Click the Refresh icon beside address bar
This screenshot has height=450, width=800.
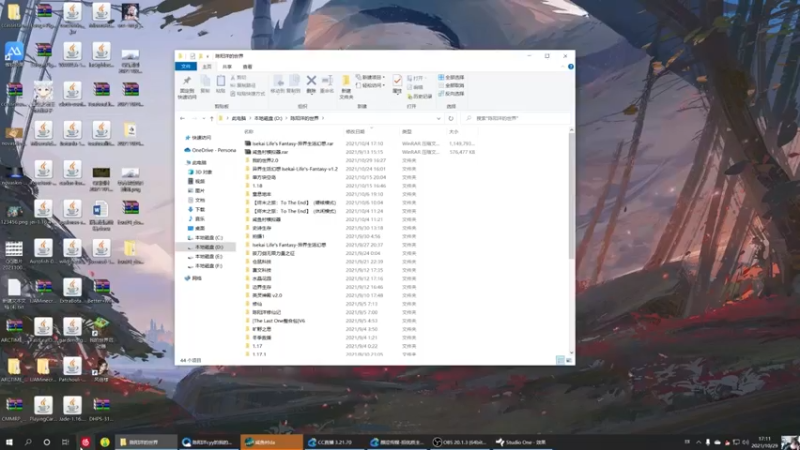point(451,118)
